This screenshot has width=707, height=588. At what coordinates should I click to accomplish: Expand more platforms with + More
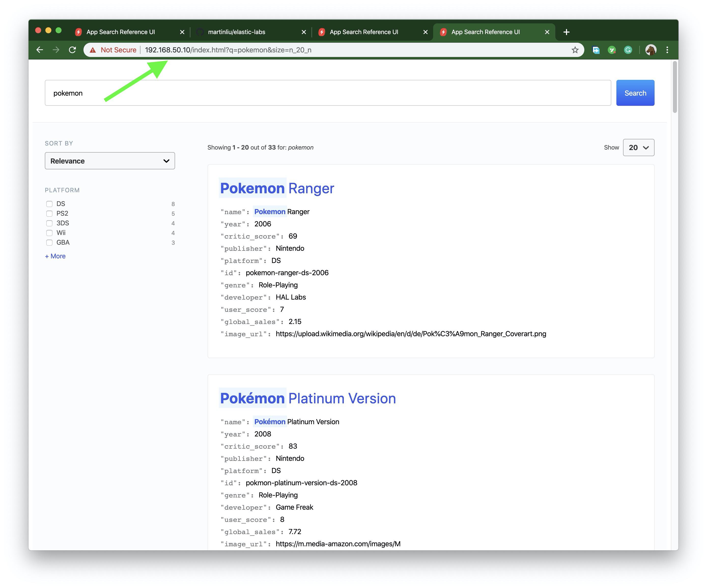(x=55, y=256)
